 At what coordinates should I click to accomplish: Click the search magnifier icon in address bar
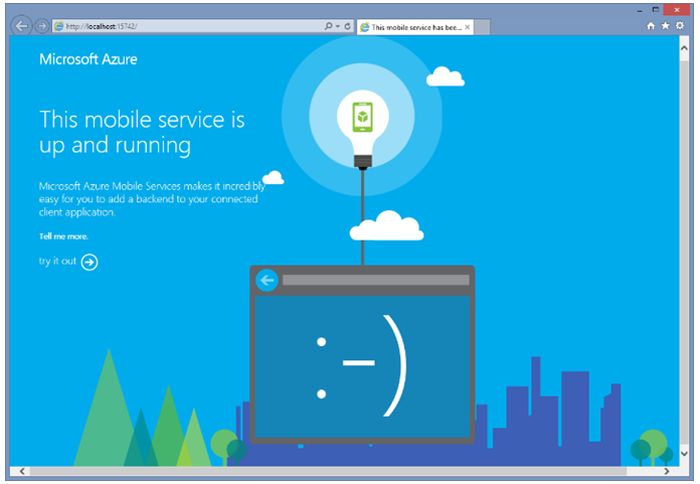click(x=328, y=26)
